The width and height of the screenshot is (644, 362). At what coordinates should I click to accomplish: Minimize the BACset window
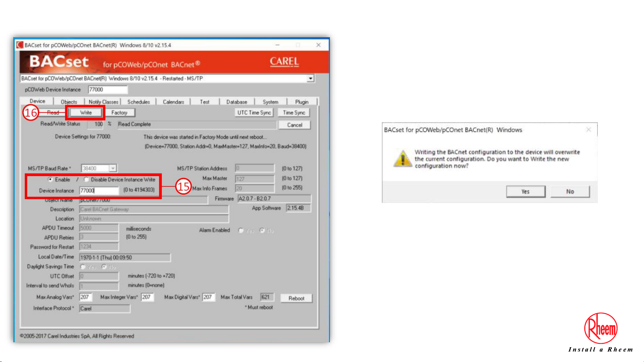[x=277, y=45]
